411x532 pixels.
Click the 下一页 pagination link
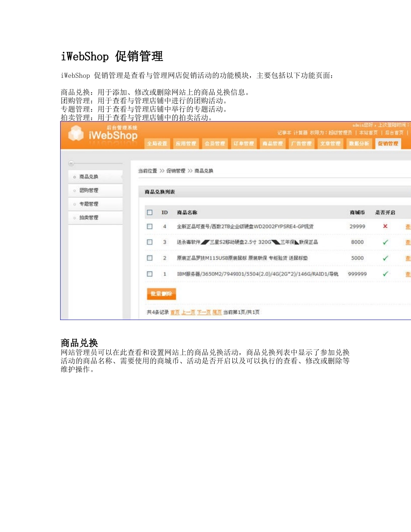[204, 312]
